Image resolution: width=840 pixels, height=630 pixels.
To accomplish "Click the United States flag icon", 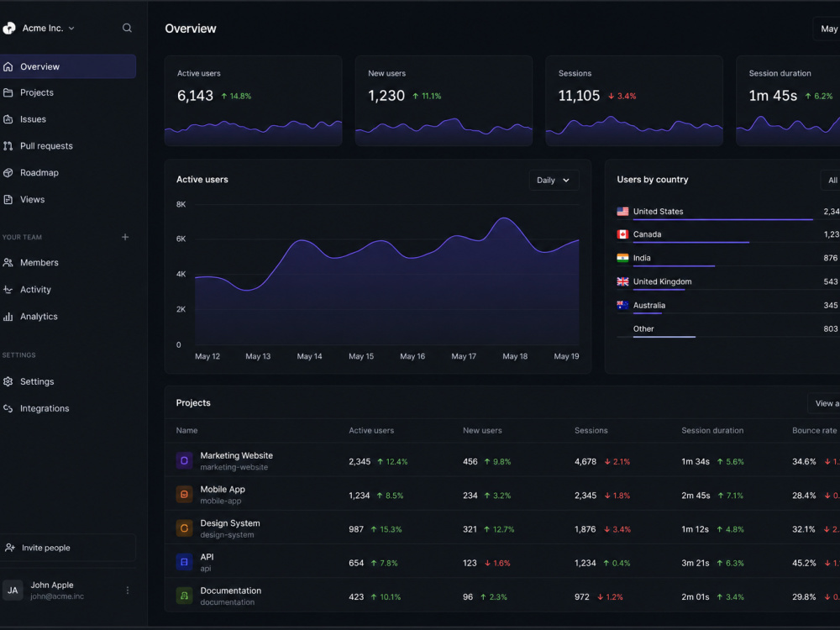I will tap(622, 212).
